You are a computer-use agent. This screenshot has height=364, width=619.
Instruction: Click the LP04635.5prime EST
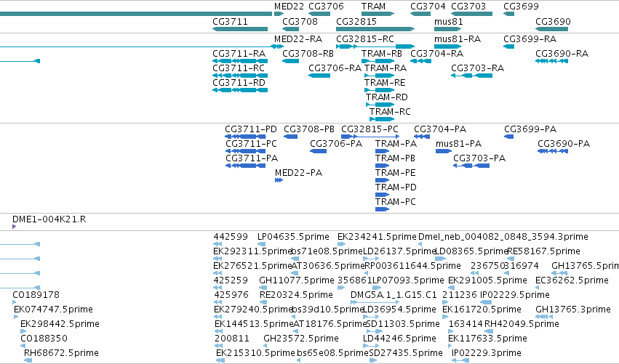pyautogui.click(x=261, y=244)
